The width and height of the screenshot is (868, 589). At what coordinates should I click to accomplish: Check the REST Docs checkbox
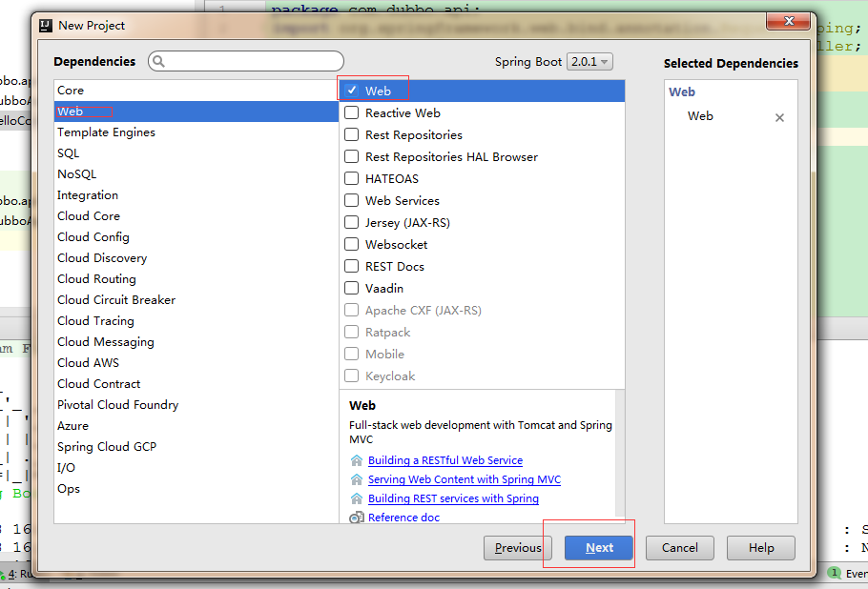point(352,266)
